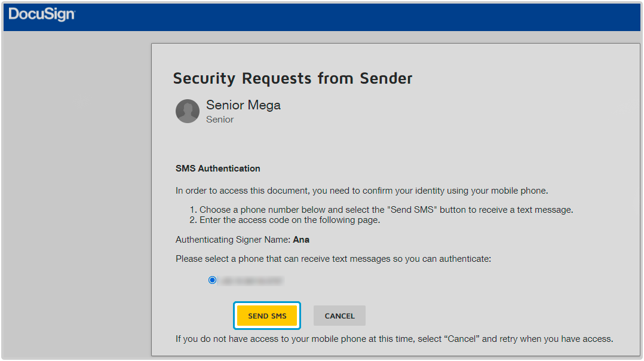This screenshot has width=644, height=361.
Task: Click the "If you do not have access" note
Action: [394, 339]
